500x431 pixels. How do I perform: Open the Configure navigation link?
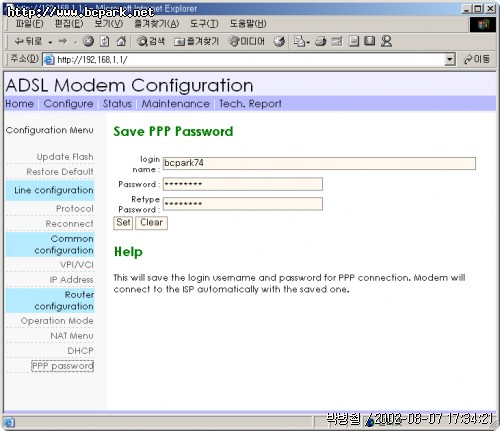(68, 104)
